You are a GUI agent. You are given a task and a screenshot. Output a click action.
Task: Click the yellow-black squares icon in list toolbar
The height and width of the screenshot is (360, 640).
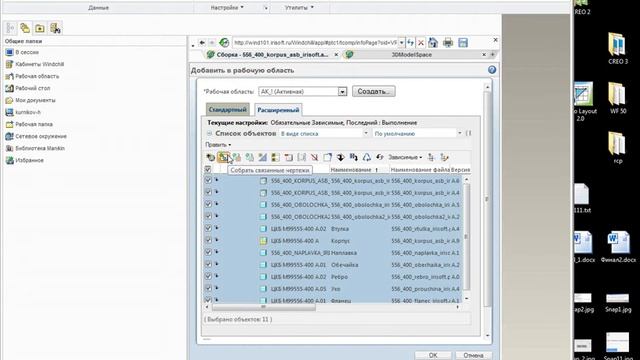coord(276,157)
